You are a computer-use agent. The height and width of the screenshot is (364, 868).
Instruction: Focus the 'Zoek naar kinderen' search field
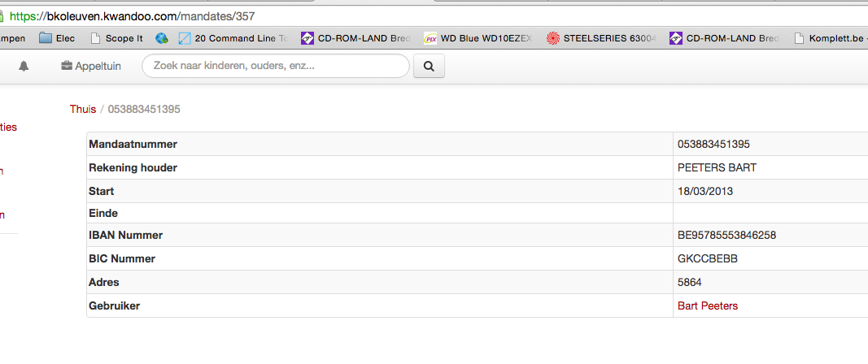tap(275, 67)
